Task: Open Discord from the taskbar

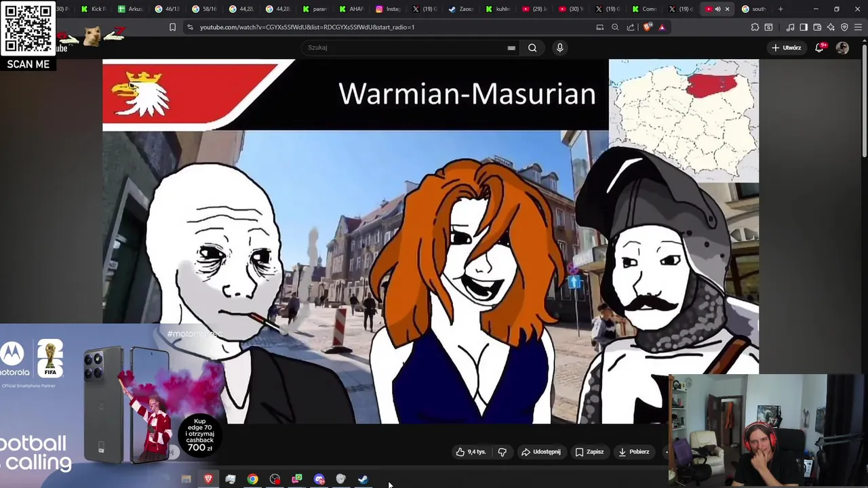Action: point(319,479)
